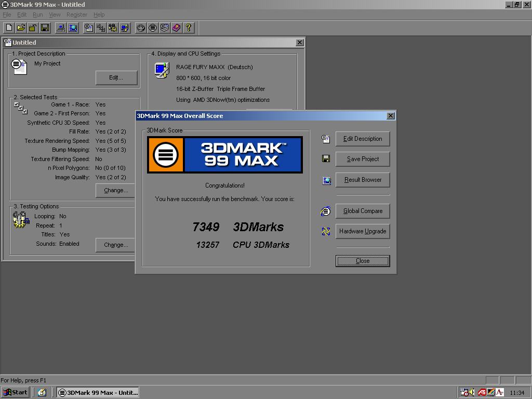
Task: Click the ATI tray icon
Action: click(482, 393)
